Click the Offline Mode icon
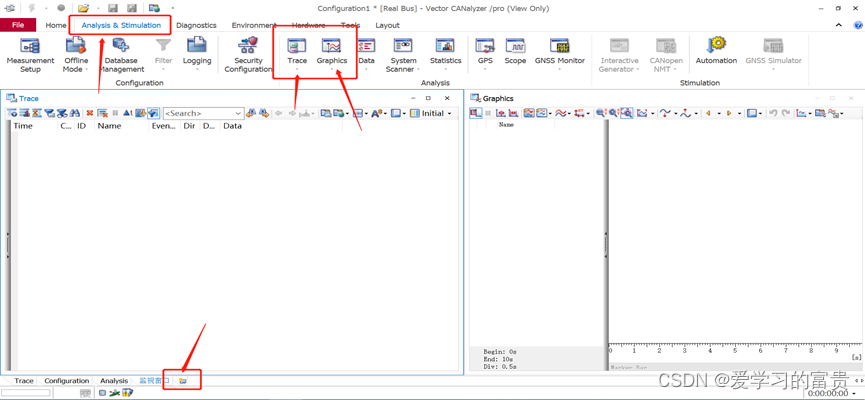 (x=76, y=45)
